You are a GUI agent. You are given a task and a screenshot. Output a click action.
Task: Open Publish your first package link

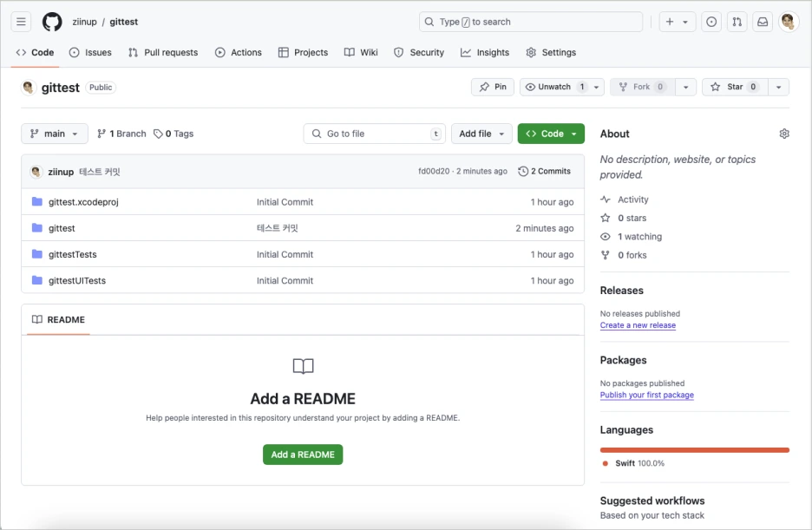click(647, 395)
